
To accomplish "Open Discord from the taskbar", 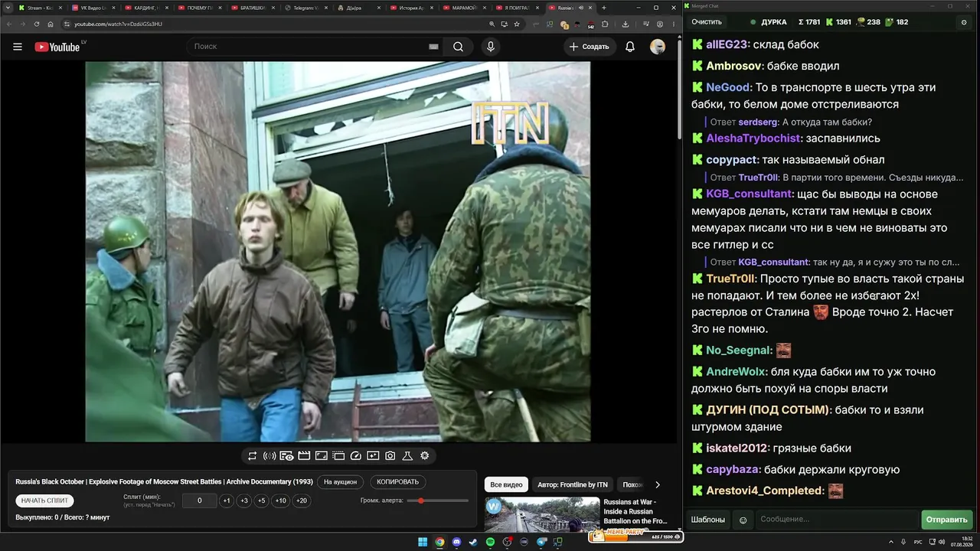I will pyautogui.click(x=456, y=542).
